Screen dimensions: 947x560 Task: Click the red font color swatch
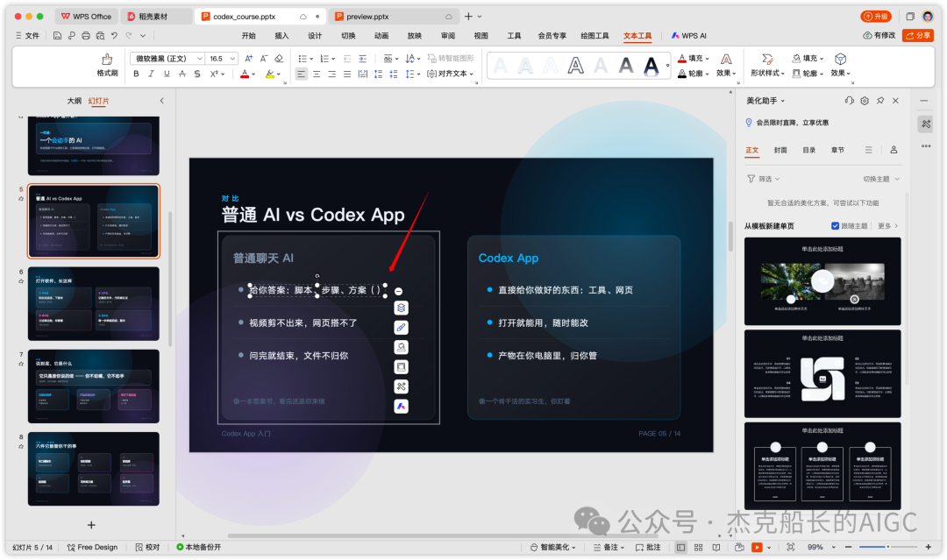pos(244,74)
